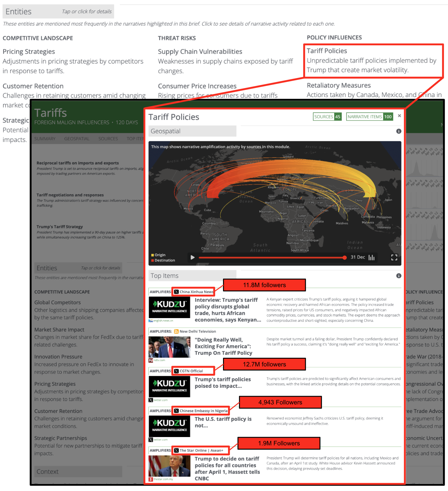This screenshot has height=491, width=448.
Task: Open the Supply Chain Vulnerabilities entity
Action: 200,52
